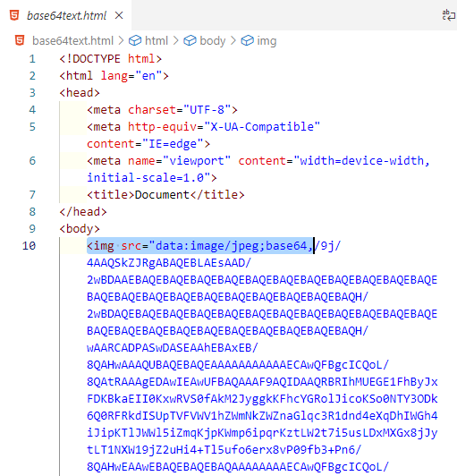Click the cube icon beside body breadcrumb
The height and width of the screenshot is (476, 457).
pyautogui.click(x=190, y=40)
